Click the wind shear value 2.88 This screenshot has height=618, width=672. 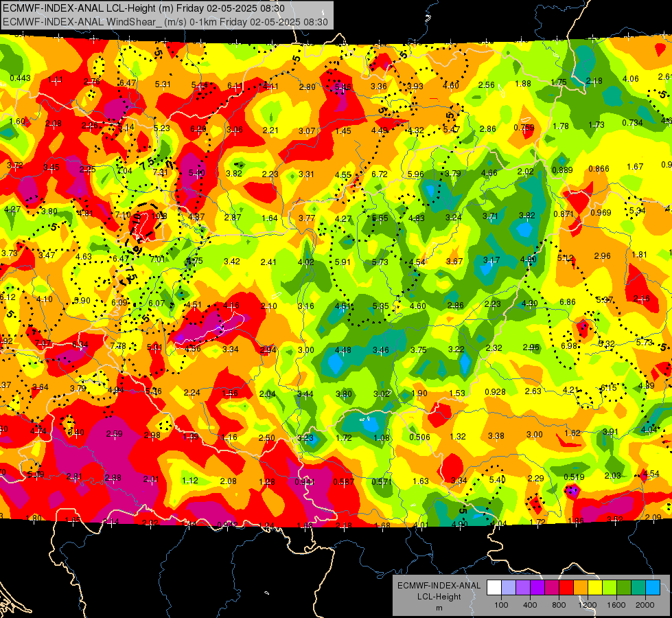(113, 478)
